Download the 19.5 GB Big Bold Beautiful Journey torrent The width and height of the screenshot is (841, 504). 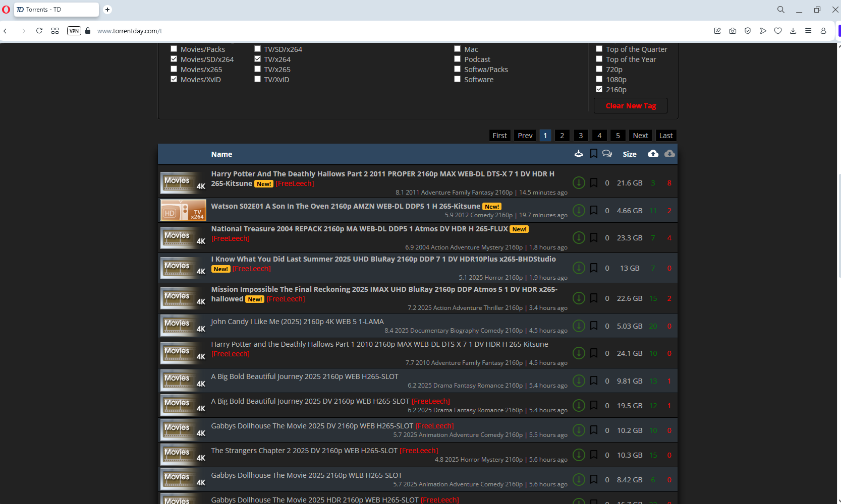[x=579, y=405]
